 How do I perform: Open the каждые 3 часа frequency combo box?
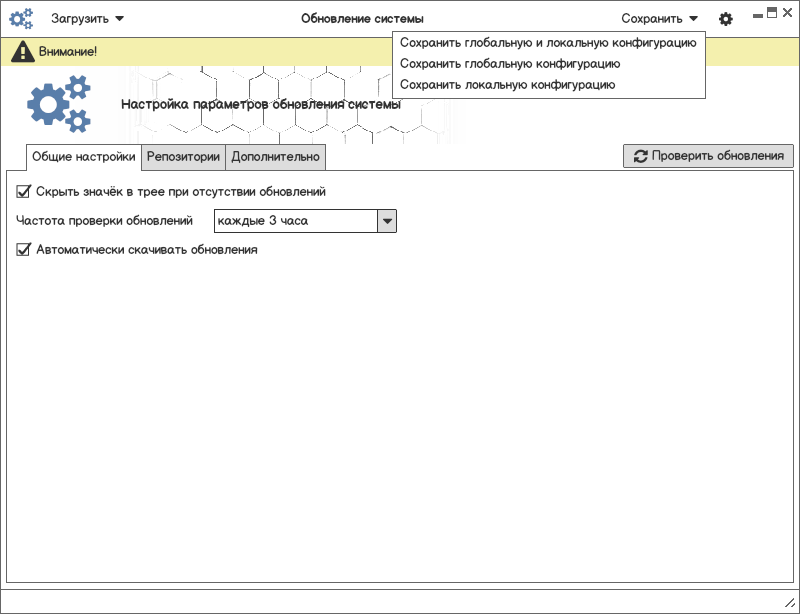[305, 221]
